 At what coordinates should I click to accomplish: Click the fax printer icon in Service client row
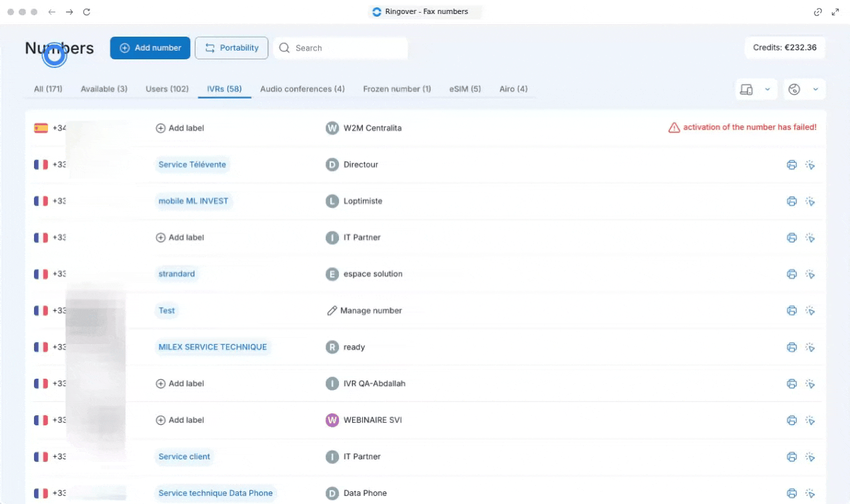pyautogui.click(x=792, y=457)
